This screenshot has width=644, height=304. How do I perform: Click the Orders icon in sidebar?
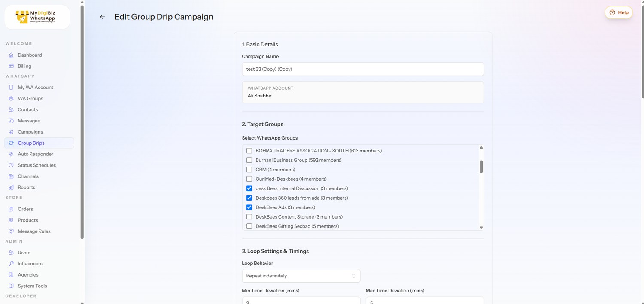click(11, 209)
